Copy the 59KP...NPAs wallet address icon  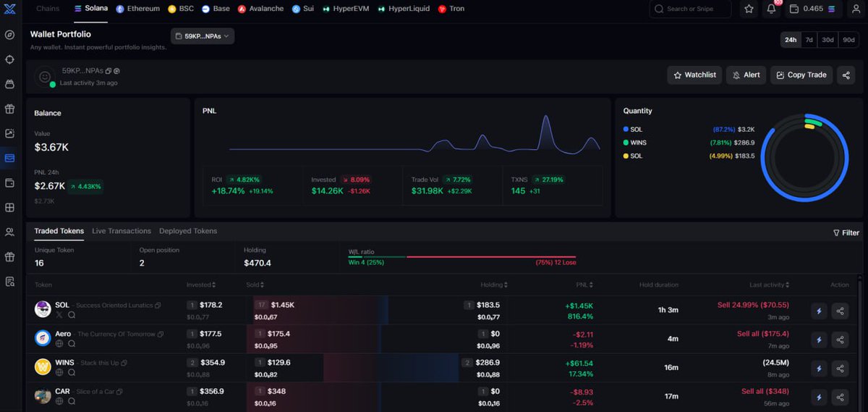click(109, 71)
